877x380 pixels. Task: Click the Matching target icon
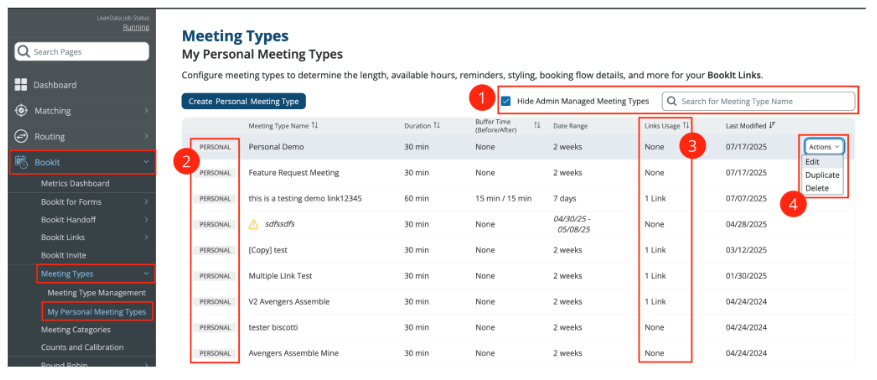pyautogui.click(x=21, y=110)
